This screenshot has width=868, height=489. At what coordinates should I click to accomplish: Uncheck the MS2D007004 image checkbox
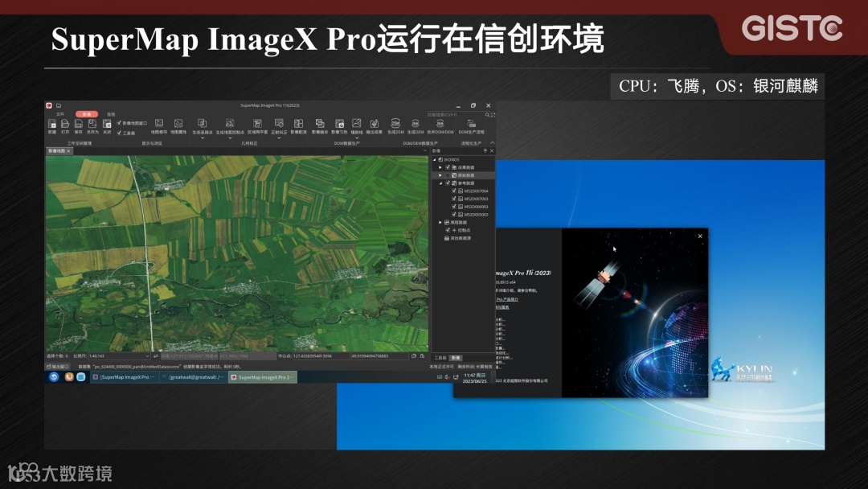454,191
